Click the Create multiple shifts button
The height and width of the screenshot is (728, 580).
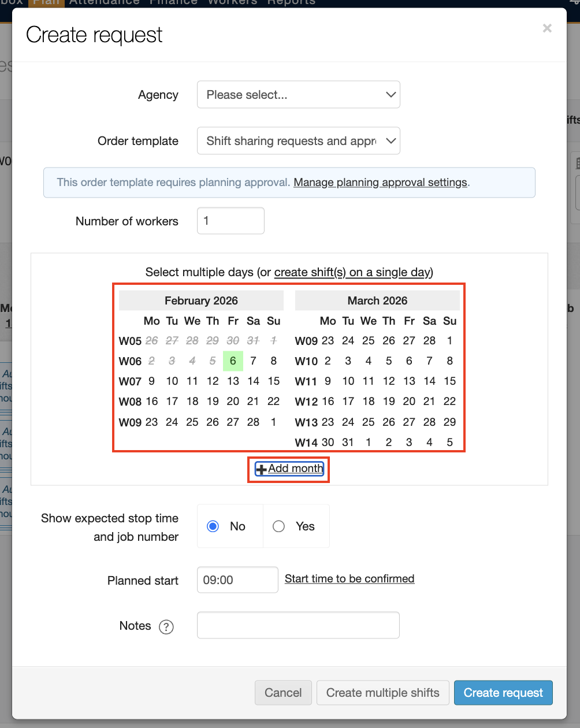(x=382, y=692)
